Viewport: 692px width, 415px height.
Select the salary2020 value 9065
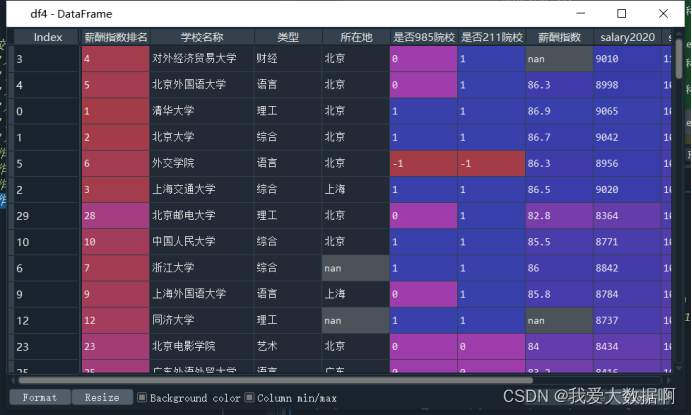[627, 111]
